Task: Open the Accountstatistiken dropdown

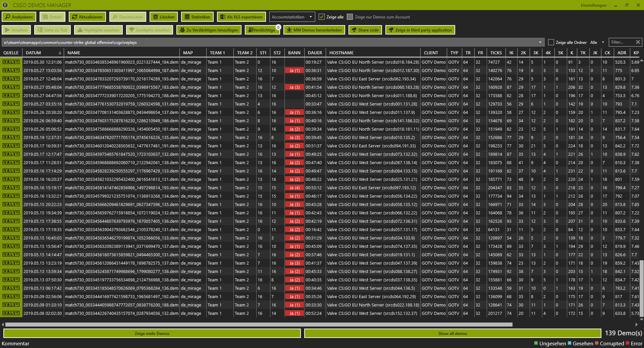Action: coord(292,17)
